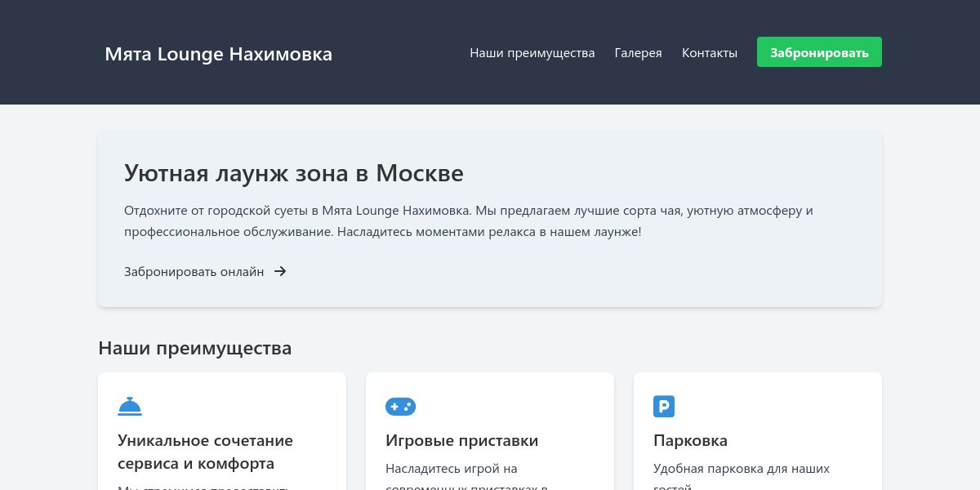Click the gamepad icon

(400, 406)
